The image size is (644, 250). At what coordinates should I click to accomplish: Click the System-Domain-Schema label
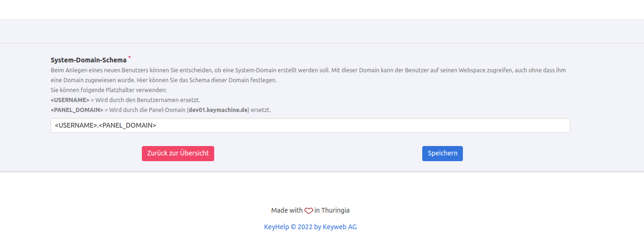pos(88,60)
